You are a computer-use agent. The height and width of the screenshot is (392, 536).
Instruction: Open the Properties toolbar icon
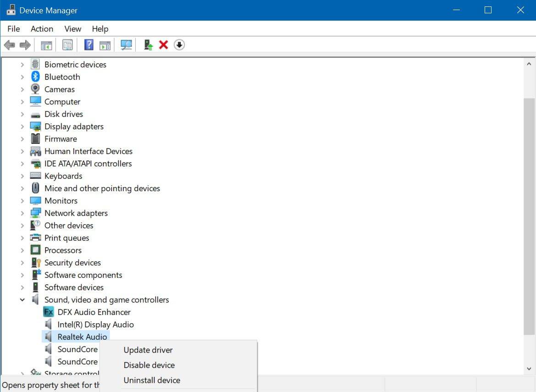click(x=67, y=44)
